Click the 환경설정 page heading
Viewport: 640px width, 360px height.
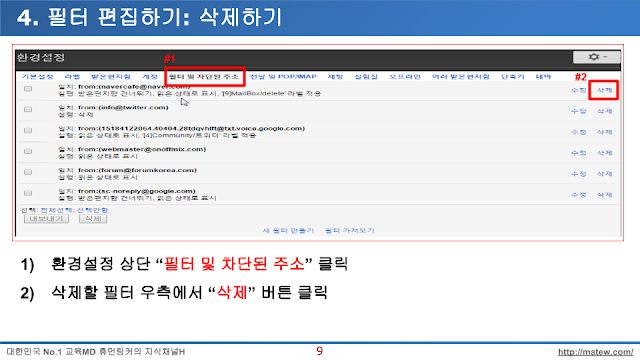(41, 58)
